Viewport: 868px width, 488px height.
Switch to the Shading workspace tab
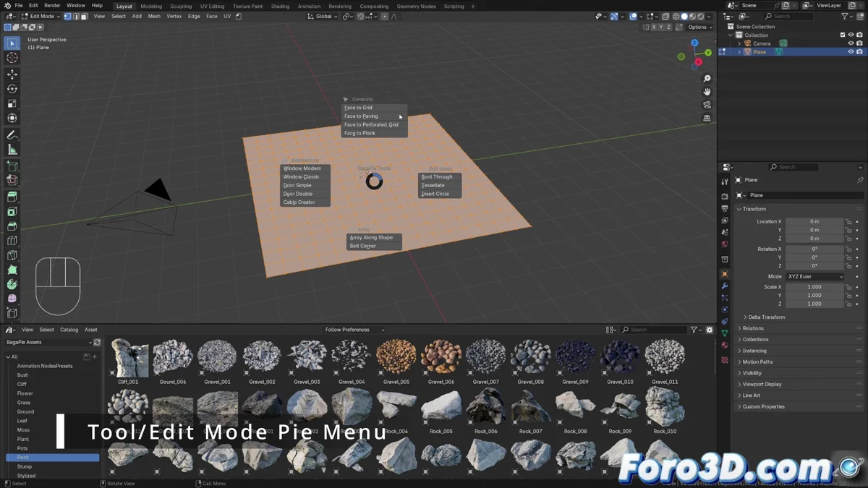tap(280, 6)
